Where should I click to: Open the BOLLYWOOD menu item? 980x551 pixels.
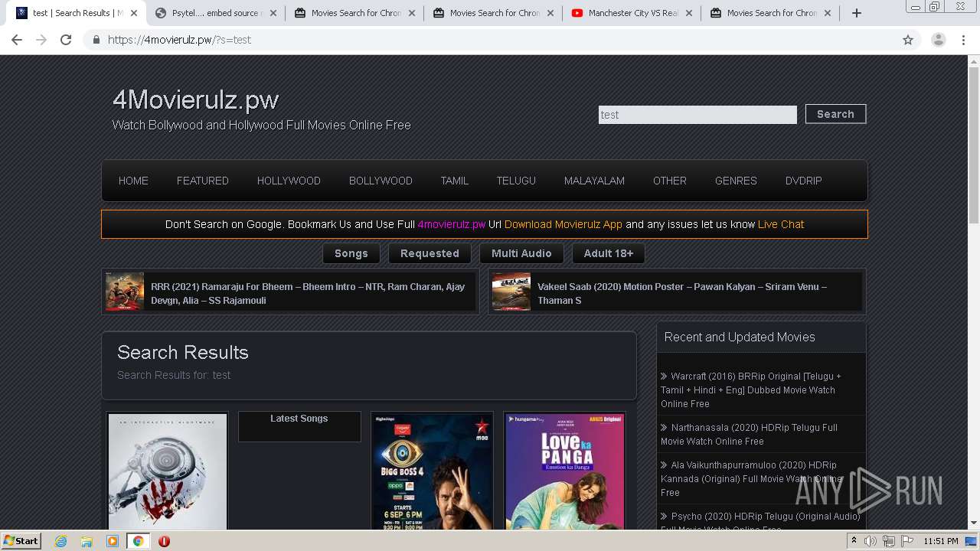tap(381, 181)
